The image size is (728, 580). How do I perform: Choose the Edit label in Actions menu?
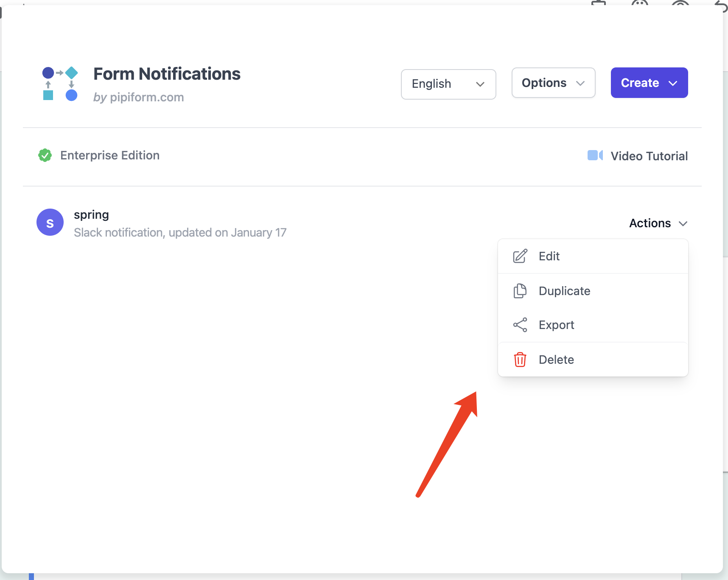(549, 256)
